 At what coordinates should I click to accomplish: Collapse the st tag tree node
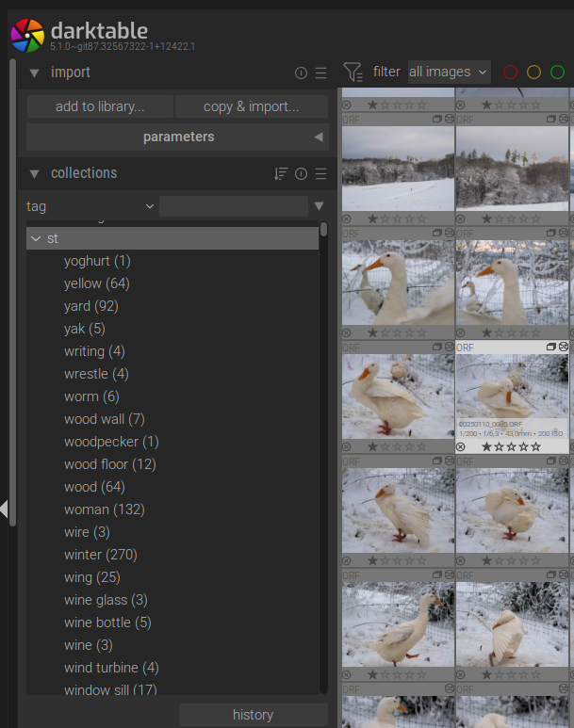36,238
